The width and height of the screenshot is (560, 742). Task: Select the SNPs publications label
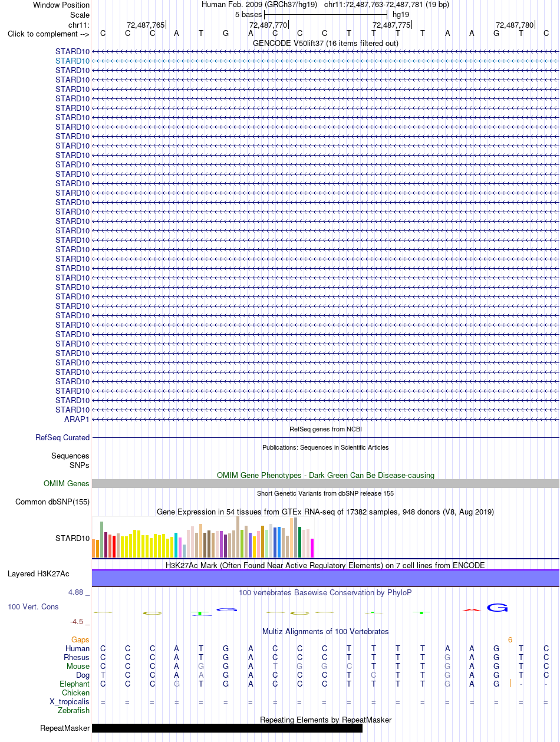80,465
